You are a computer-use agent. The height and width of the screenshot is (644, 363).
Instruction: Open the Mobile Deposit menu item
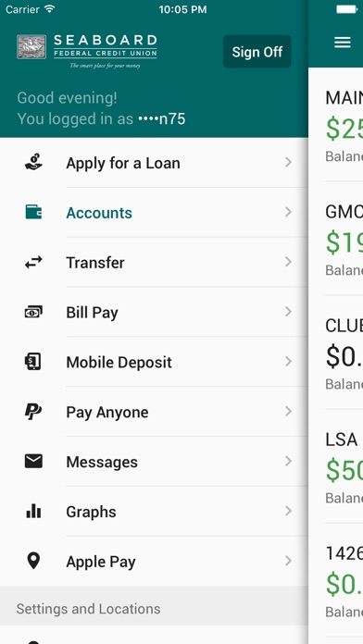coord(154,362)
